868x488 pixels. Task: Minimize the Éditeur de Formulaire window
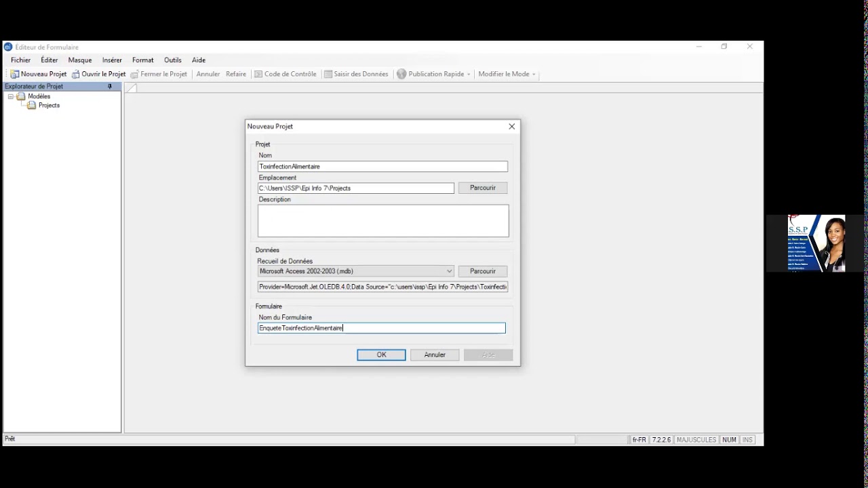[699, 47]
